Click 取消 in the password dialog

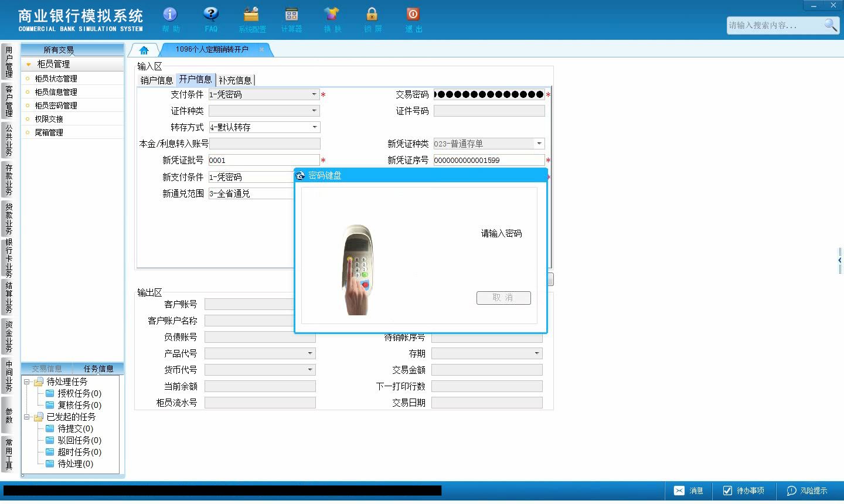[503, 298]
